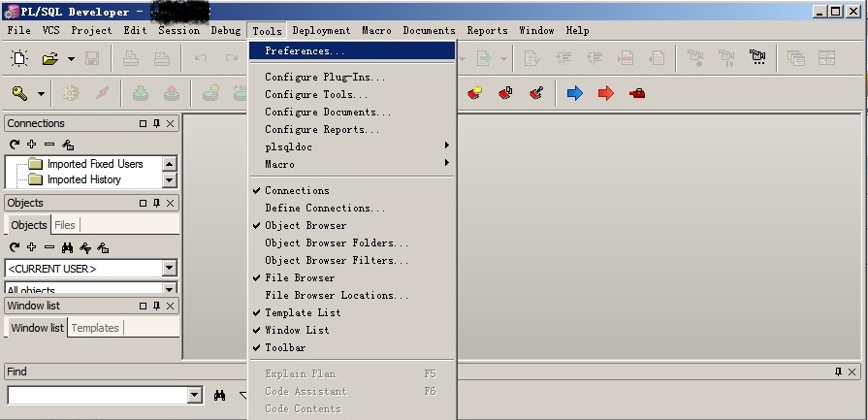Expand the <CURRENT USER> combo box
The width and height of the screenshot is (868, 420).
170,269
